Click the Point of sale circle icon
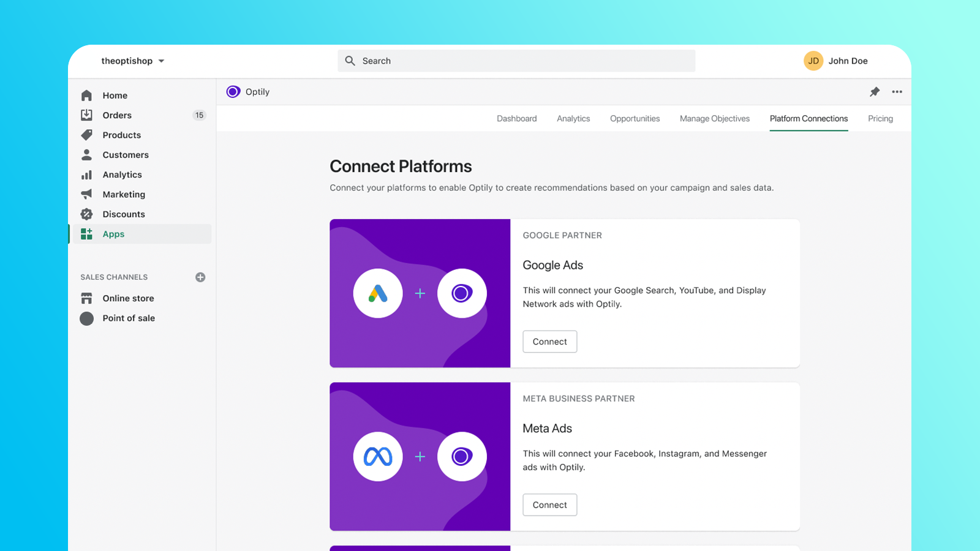Screen dimensions: 980x551 point(86,318)
